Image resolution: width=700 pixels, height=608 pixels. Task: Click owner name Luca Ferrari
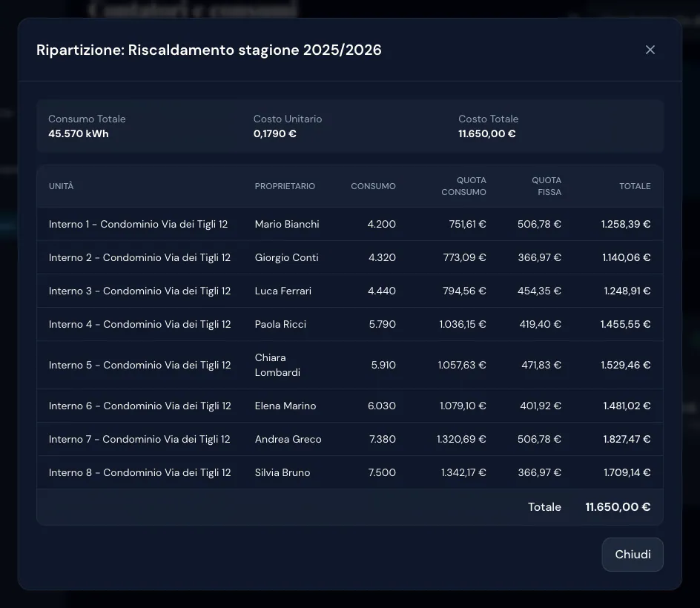(283, 291)
